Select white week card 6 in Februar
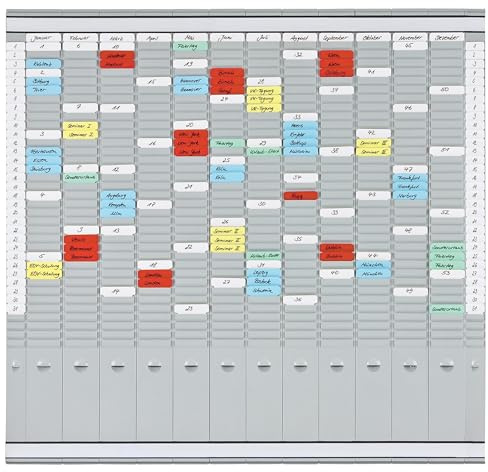488x472 pixels. [80, 46]
